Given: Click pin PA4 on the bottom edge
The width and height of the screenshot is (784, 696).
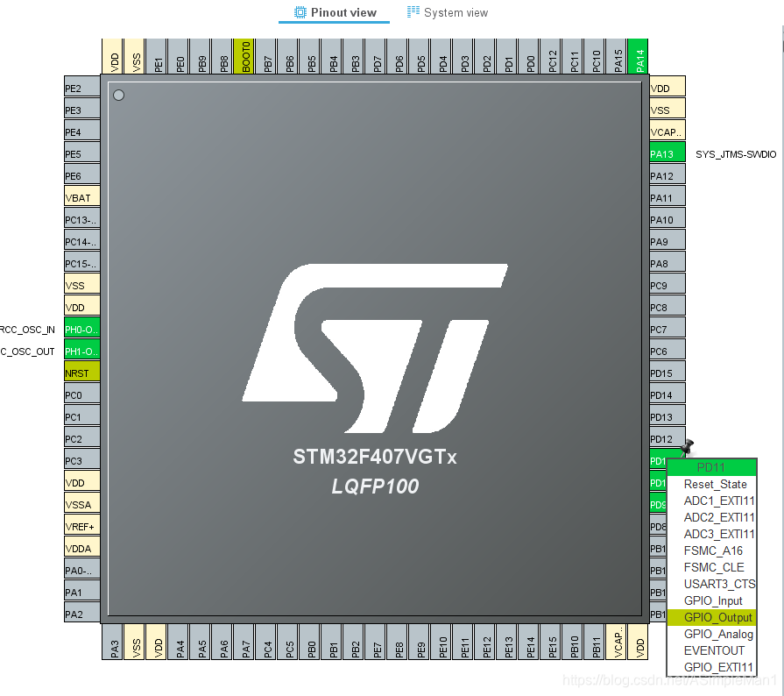Looking at the screenshot, I should [178, 642].
